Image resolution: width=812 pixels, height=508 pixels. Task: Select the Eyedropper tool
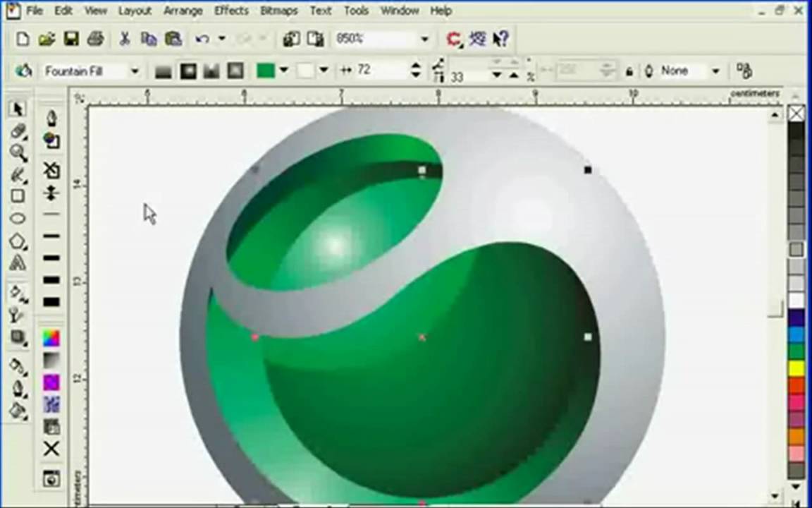pyautogui.click(x=18, y=366)
